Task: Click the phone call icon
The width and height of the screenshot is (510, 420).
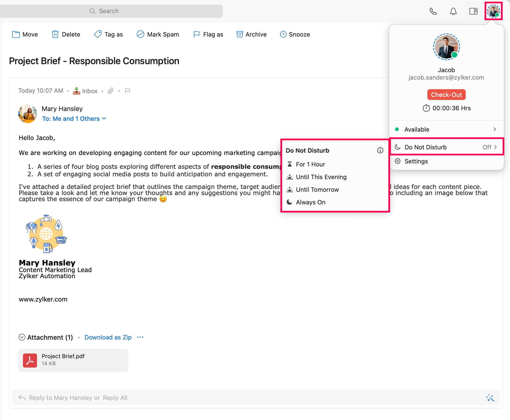Action: coord(433,11)
